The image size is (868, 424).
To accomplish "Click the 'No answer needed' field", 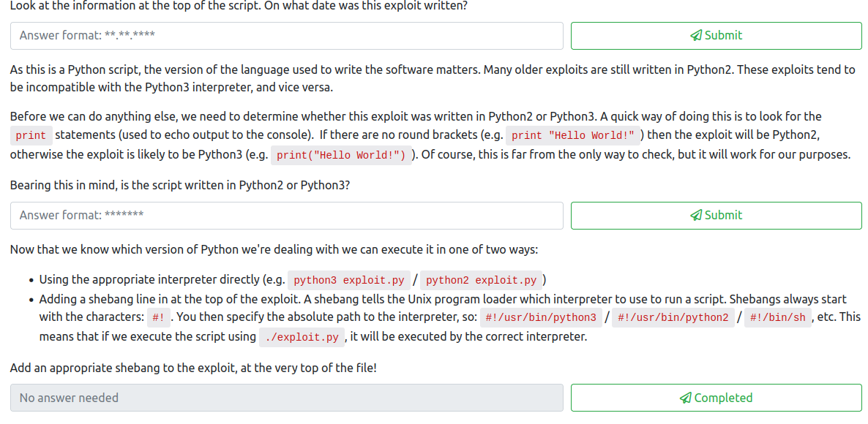I will click(x=286, y=398).
